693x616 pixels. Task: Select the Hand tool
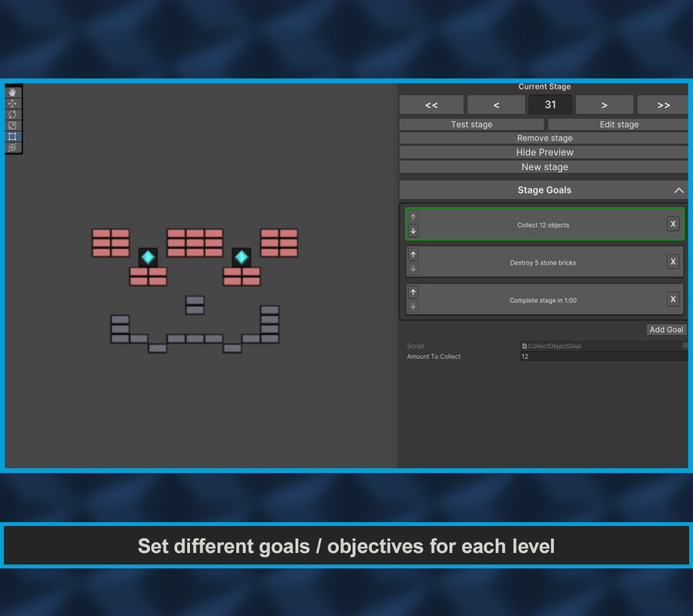pyautogui.click(x=12, y=93)
